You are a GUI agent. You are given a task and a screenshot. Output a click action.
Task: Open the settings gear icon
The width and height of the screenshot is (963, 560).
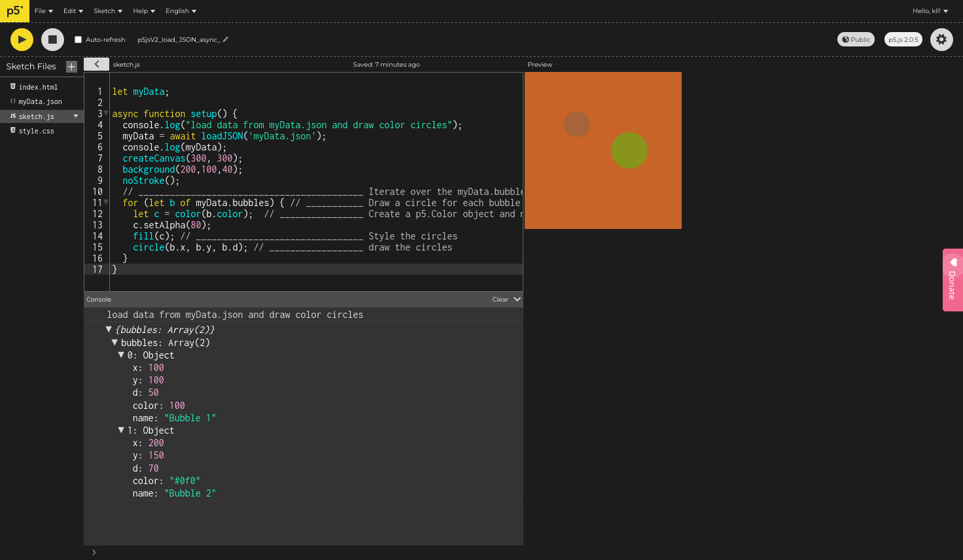click(941, 40)
